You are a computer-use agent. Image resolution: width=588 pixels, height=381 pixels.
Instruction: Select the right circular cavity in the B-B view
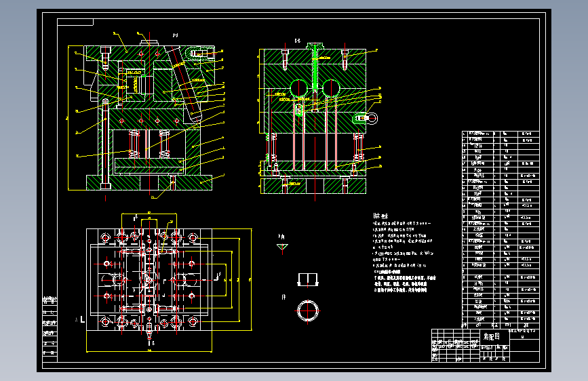331,89
